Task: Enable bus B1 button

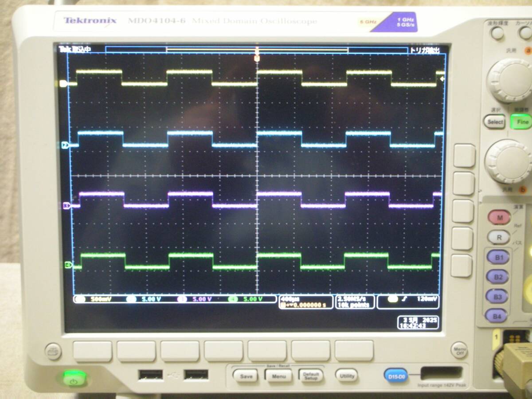Action: point(498,257)
